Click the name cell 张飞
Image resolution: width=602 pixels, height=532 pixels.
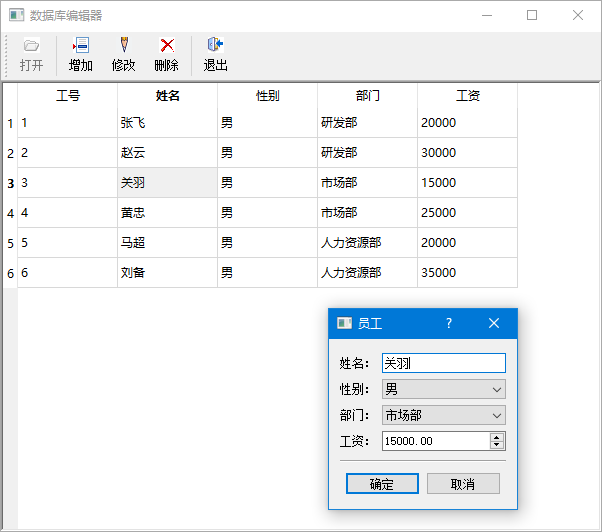pyautogui.click(x=167, y=123)
